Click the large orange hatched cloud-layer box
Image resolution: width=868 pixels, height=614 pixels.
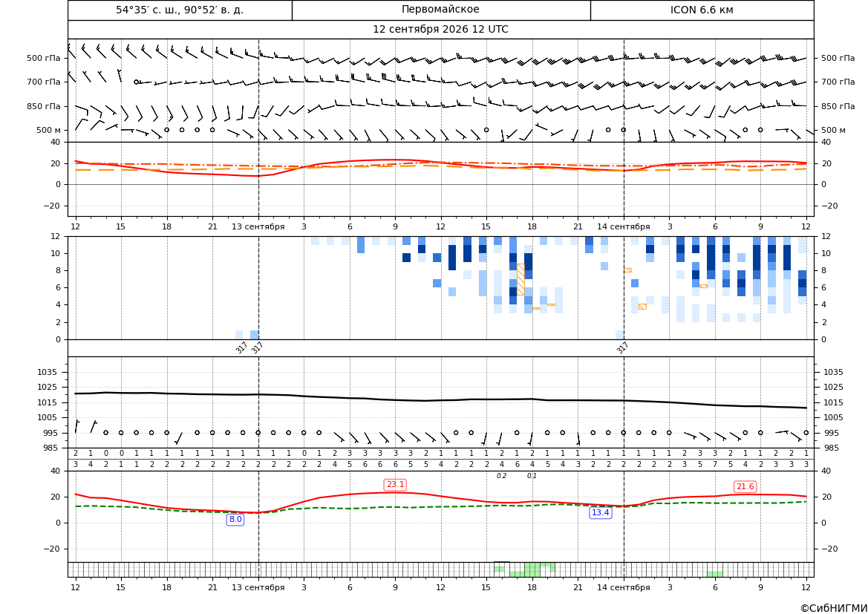click(x=521, y=279)
